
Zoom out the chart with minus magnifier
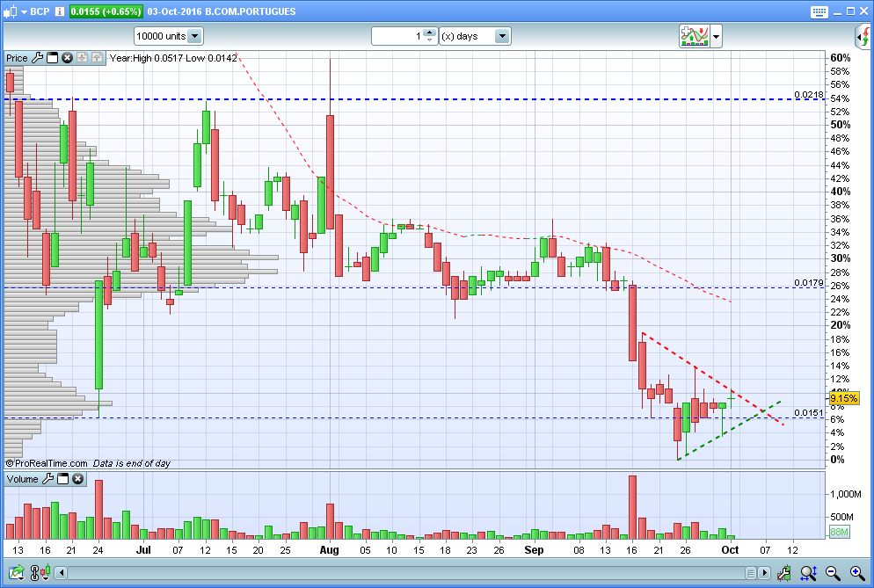833,572
